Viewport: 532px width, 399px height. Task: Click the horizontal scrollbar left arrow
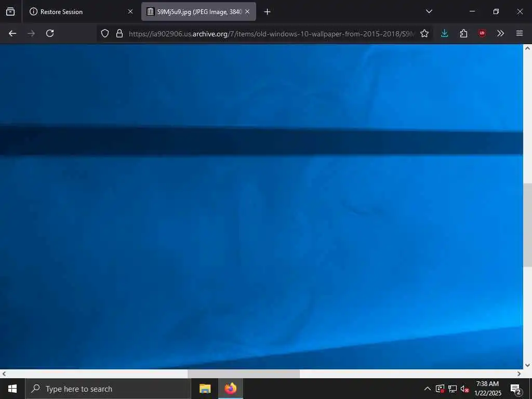point(4,374)
